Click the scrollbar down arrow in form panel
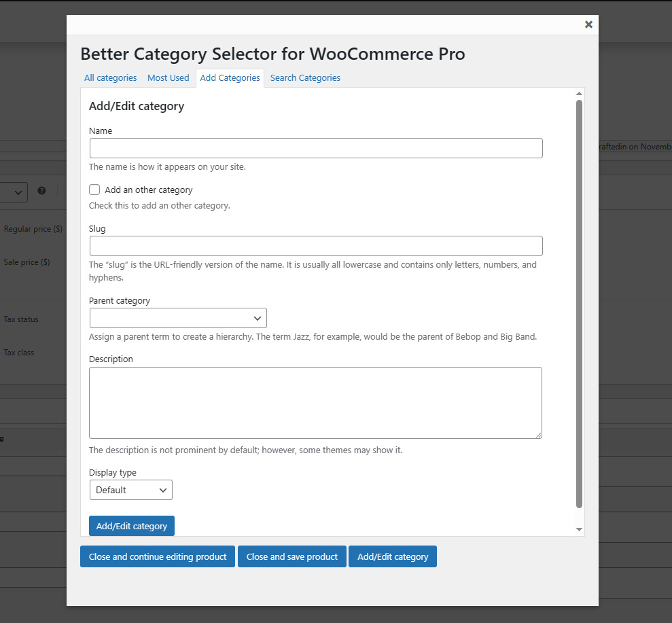This screenshot has width=672, height=623. (579, 530)
